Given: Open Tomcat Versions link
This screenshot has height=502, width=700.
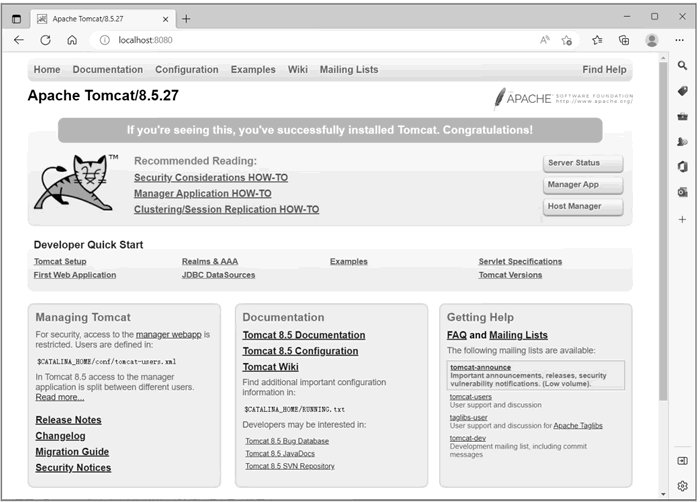Looking at the screenshot, I should tap(510, 275).
